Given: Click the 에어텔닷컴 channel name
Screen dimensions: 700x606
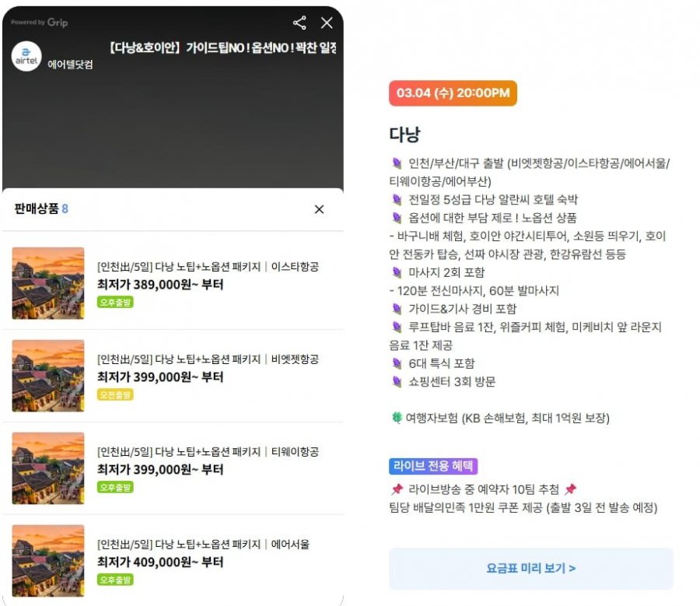Looking at the screenshot, I should coord(70,65).
